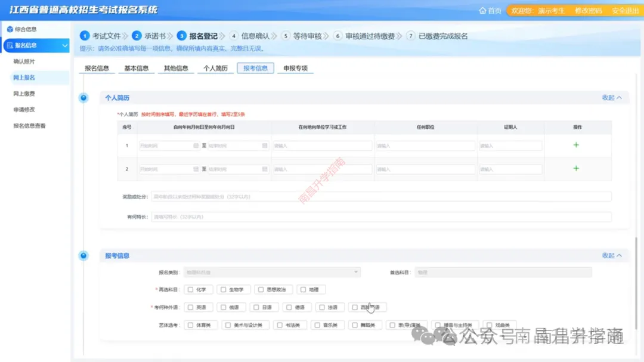Focus row 2 任何职位 field
This screenshot has height=362, width=644.
[425, 169]
